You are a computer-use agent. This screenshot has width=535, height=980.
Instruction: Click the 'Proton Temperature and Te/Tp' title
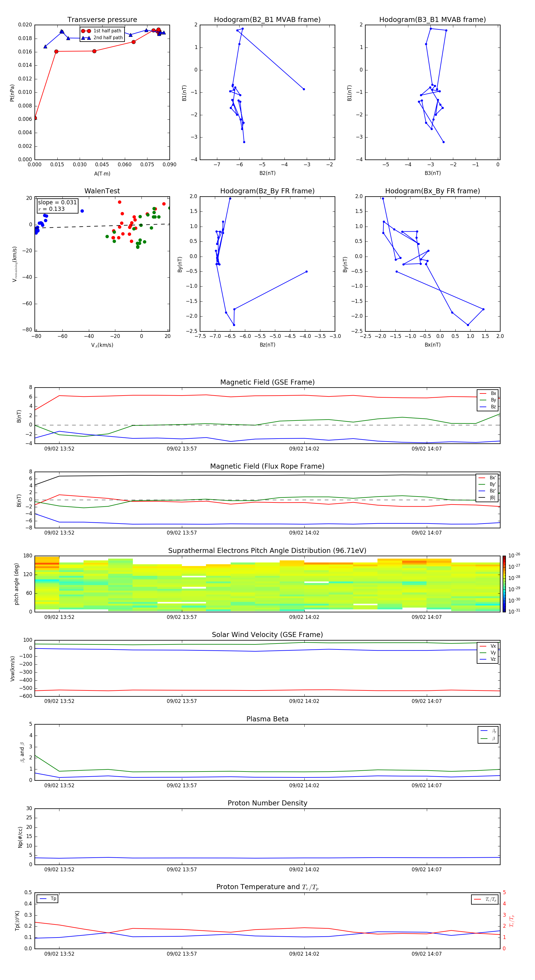click(x=267, y=887)
